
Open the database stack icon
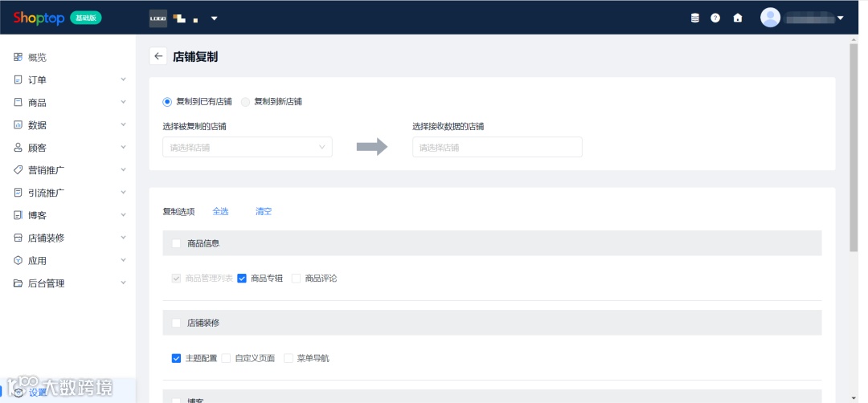694,18
